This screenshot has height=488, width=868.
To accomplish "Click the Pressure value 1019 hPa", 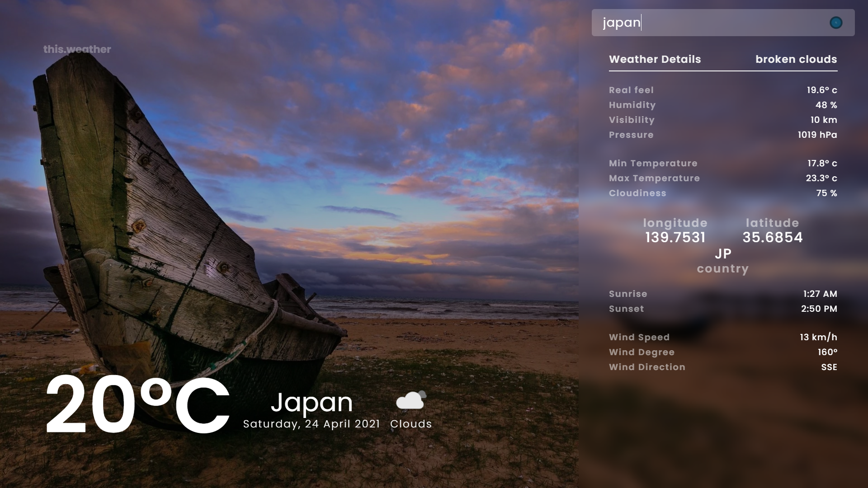I will (x=817, y=135).
